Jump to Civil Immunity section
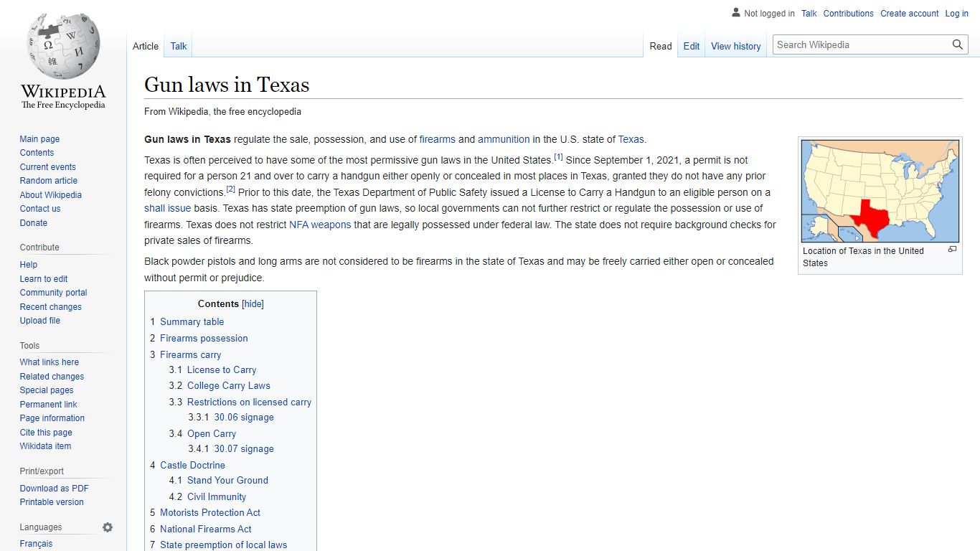Image resolution: width=980 pixels, height=551 pixels. (217, 497)
